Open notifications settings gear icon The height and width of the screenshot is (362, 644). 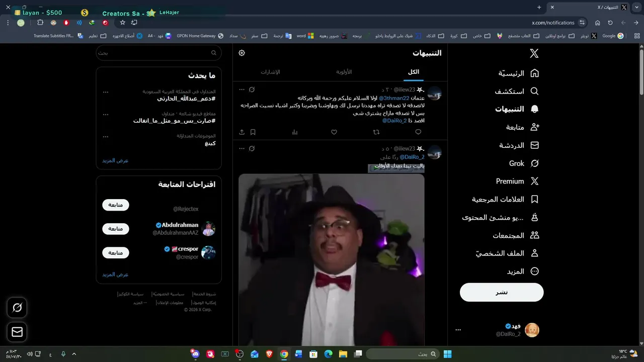[x=242, y=53]
